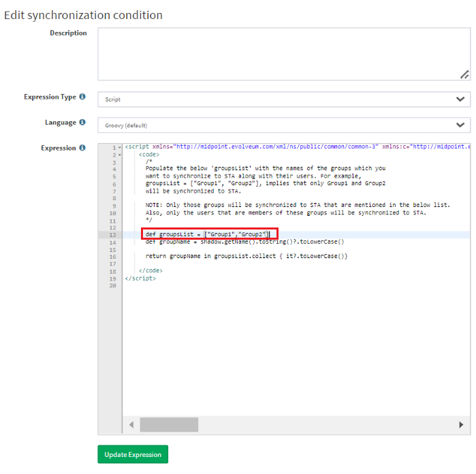This screenshot has width=476, height=474.
Task: Click the 'Populate the below' comment line
Action: (x=266, y=168)
